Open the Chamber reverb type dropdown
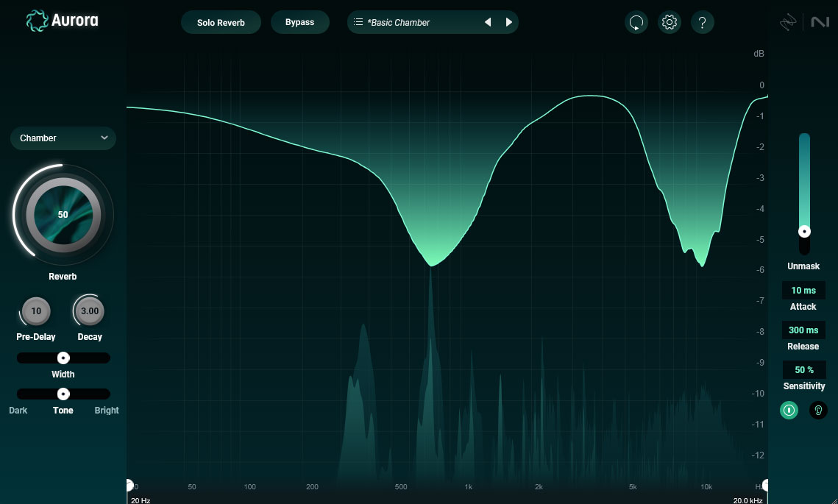Screen dimensions: 838x504 click(63, 138)
